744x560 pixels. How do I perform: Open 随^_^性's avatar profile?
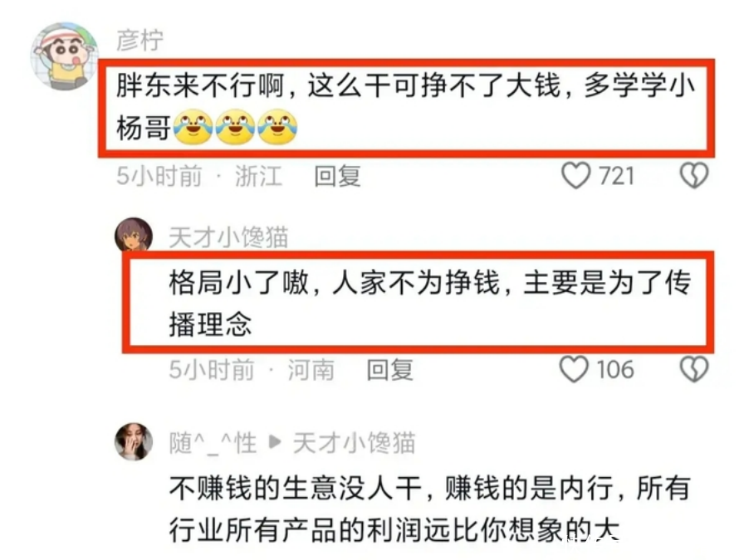(134, 442)
